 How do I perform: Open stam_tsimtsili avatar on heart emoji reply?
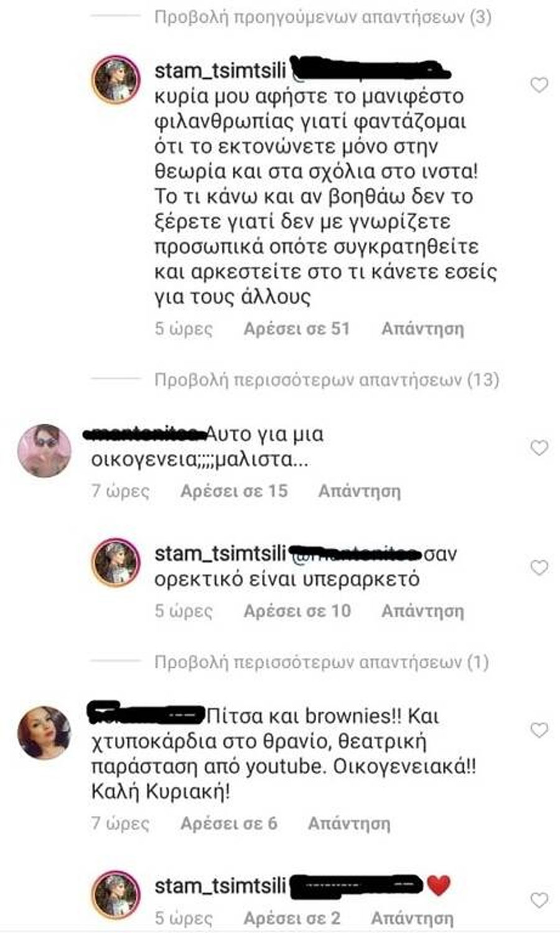[x=116, y=895]
